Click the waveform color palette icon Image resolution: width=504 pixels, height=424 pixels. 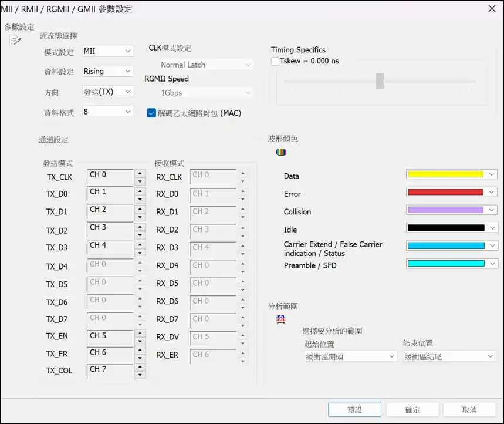pyautogui.click(x=282, y=153)
